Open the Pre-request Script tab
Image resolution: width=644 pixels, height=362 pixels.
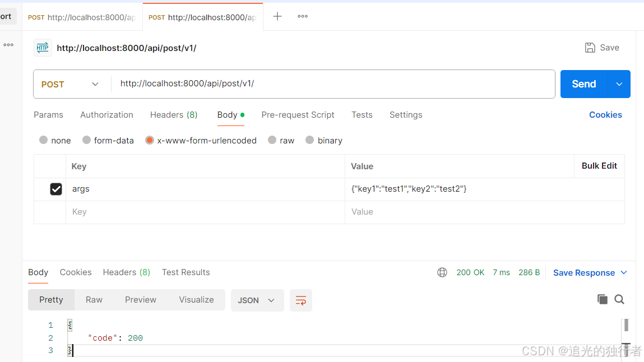[x=298, y=115]
